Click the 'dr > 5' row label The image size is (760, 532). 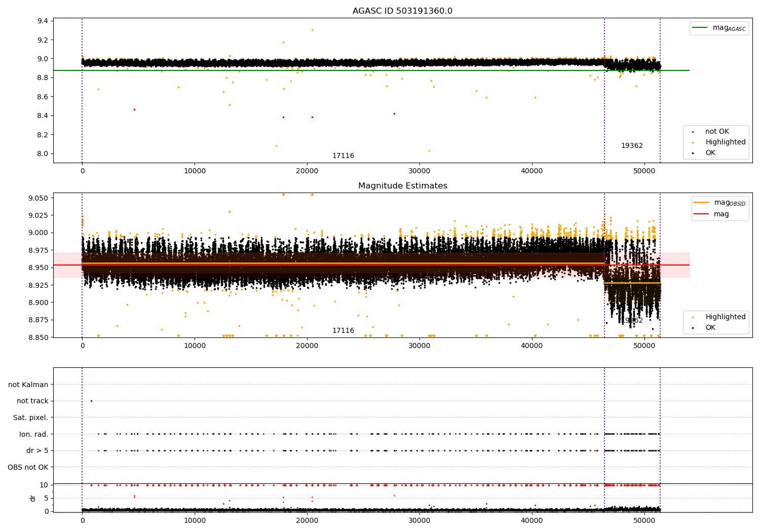[x=37, y=451]
